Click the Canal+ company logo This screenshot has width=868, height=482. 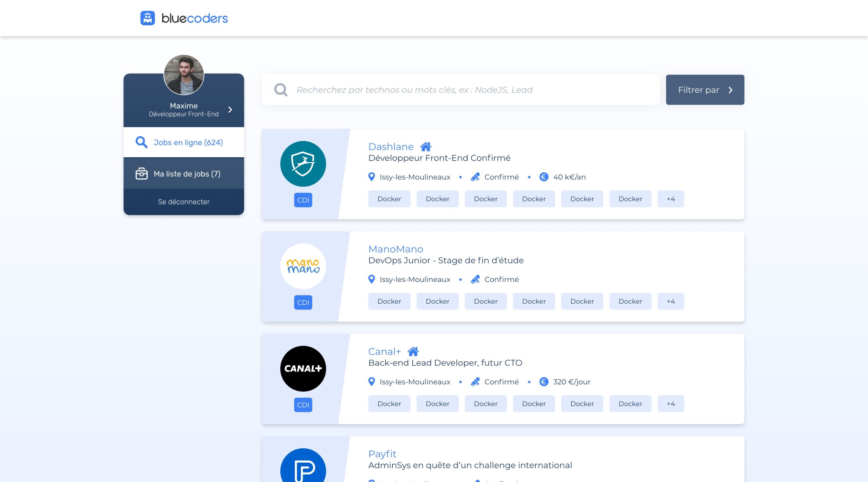pos(303,369)
